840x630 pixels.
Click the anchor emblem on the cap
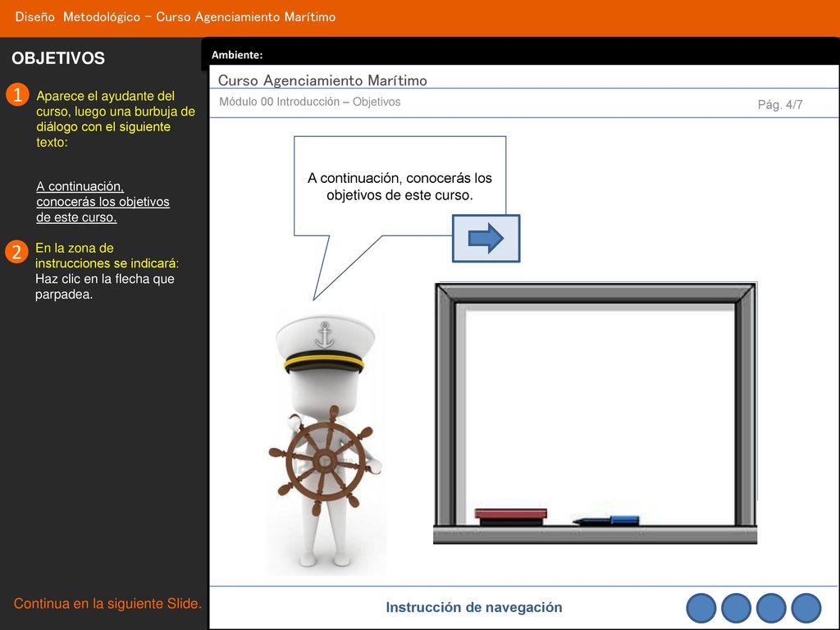point(325,335)
